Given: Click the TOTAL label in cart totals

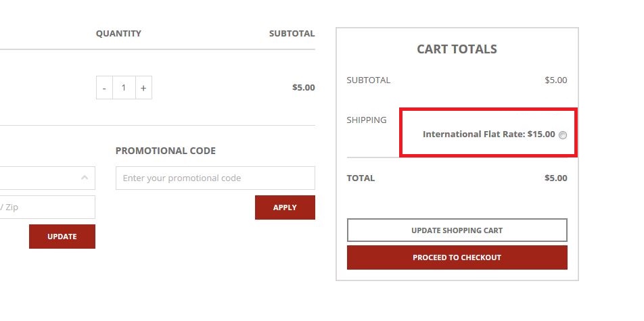Looking at the screenshot, I should pyautogui.click(x=361, y=178).
